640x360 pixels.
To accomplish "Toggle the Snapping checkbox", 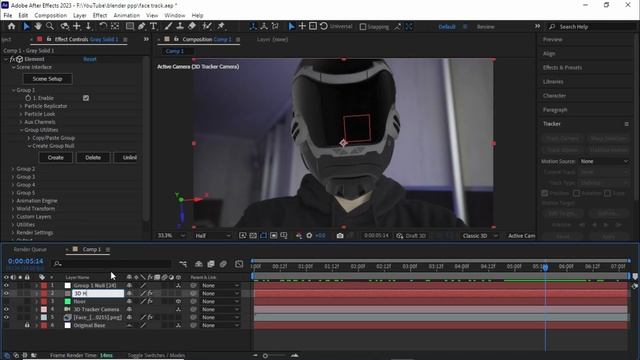I will (362, 27).
